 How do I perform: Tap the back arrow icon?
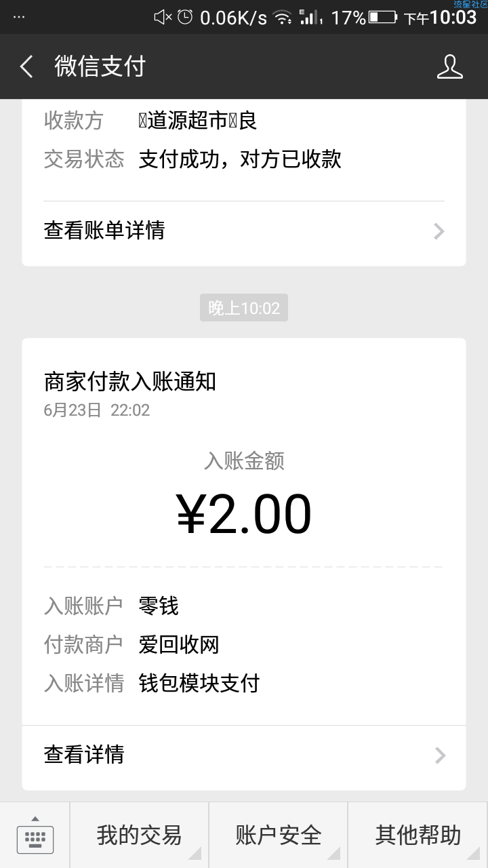[x=26, y=66]
